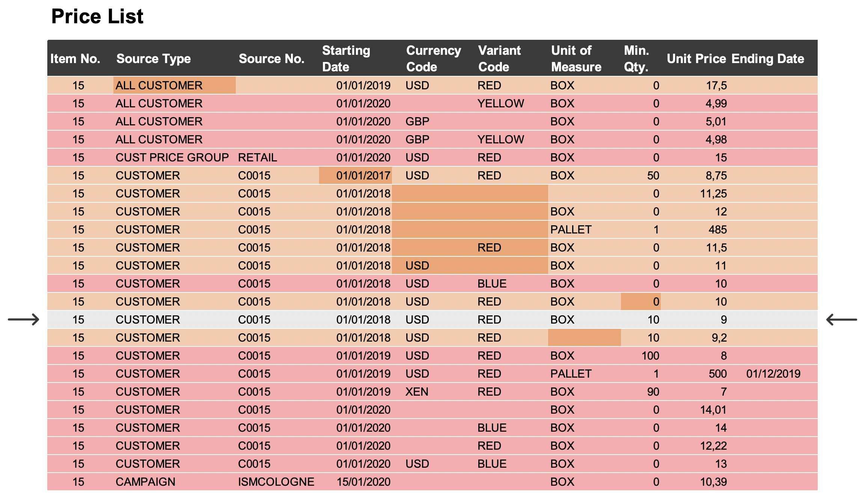Click the 01/12/2019 ending date cell

pyautogui.click(x=773, y=373)
